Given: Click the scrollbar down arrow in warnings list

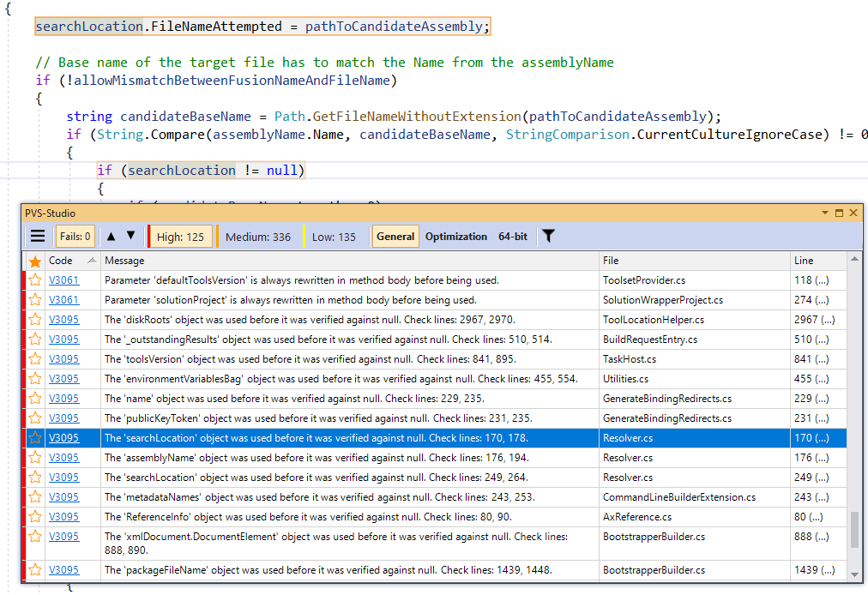Looking at the screenshot, I should click(854, 574).
